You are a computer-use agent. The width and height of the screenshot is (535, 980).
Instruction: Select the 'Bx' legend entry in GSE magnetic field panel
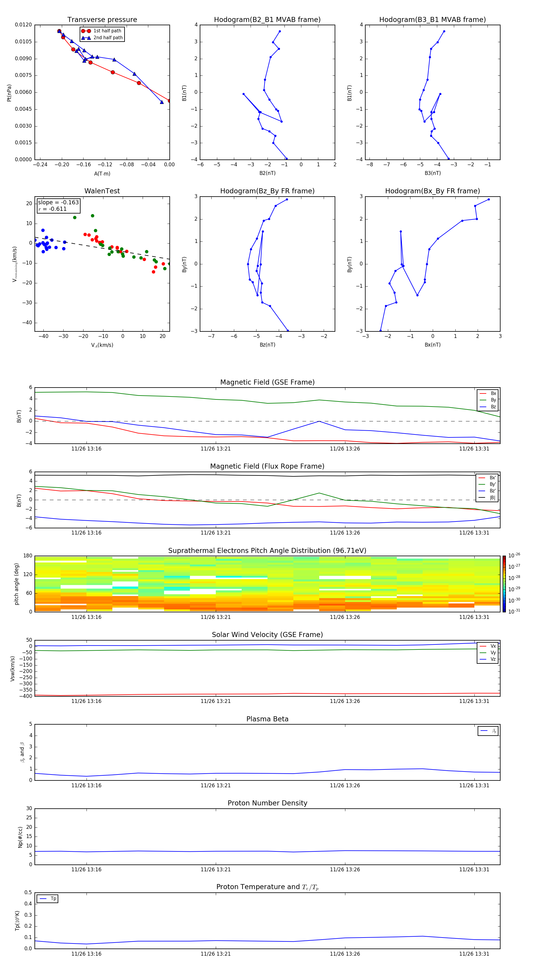click(x=488, y=393)
